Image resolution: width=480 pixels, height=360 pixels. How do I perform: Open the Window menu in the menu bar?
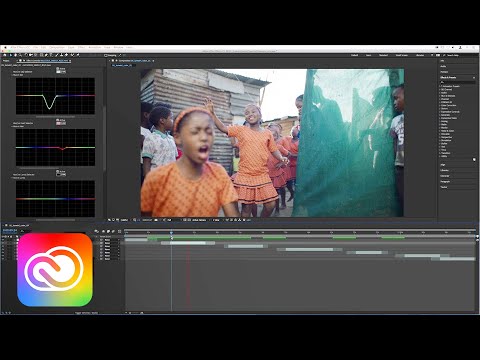coord(118,47)
